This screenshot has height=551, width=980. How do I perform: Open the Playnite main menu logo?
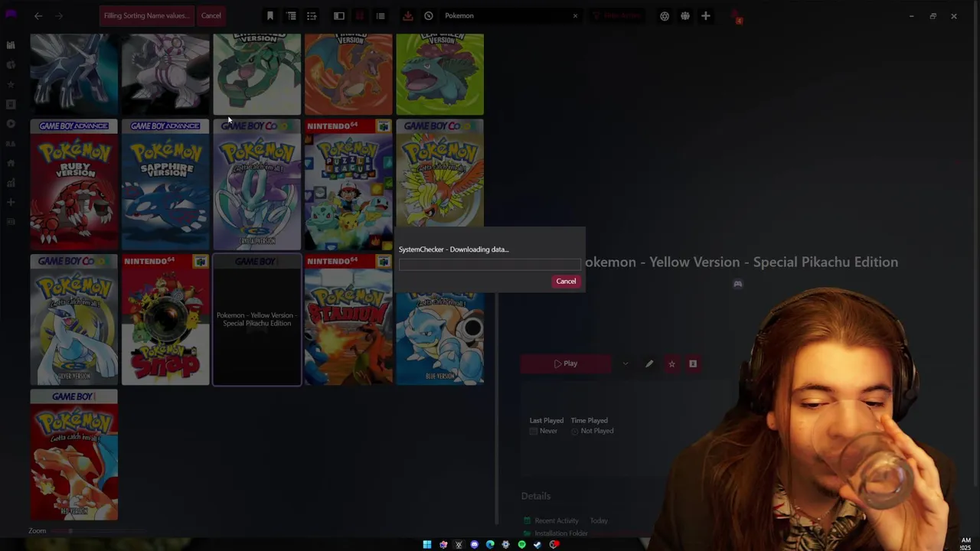coord(11,15)
